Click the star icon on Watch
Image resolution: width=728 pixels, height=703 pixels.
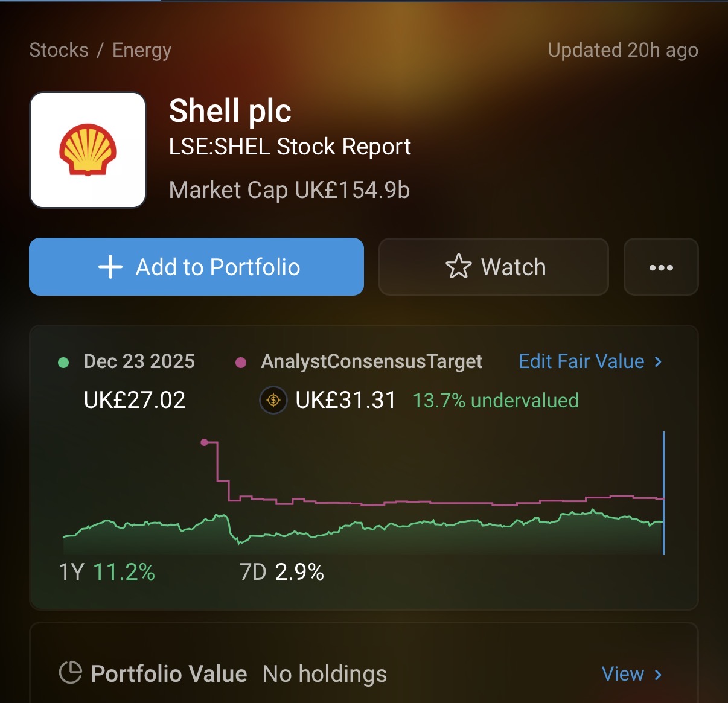coord(458,267)
